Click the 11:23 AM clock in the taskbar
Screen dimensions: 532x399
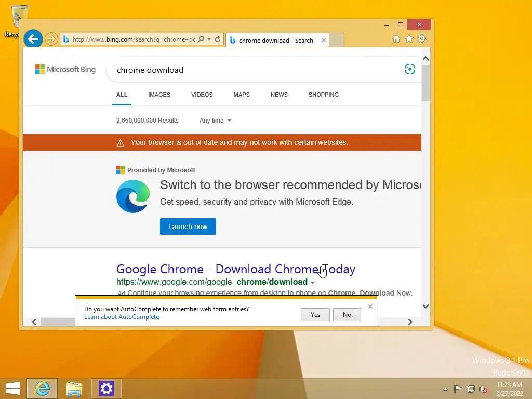(509, 385)
